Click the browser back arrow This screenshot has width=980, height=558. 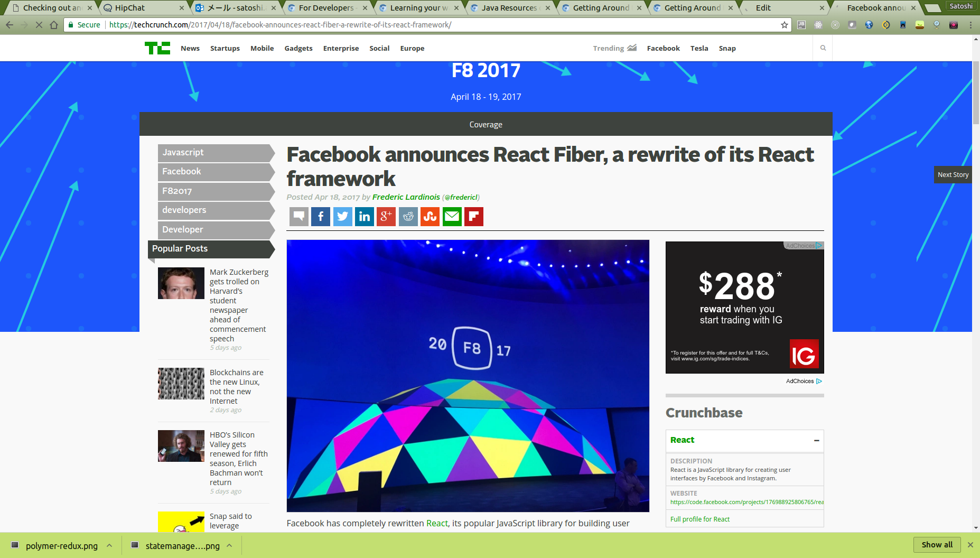[10, 25]
